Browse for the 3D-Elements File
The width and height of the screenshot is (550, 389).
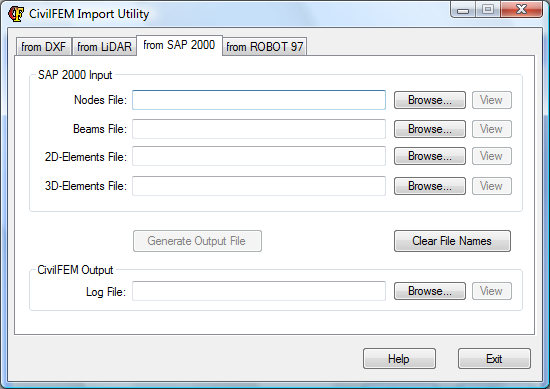(430, 186)
